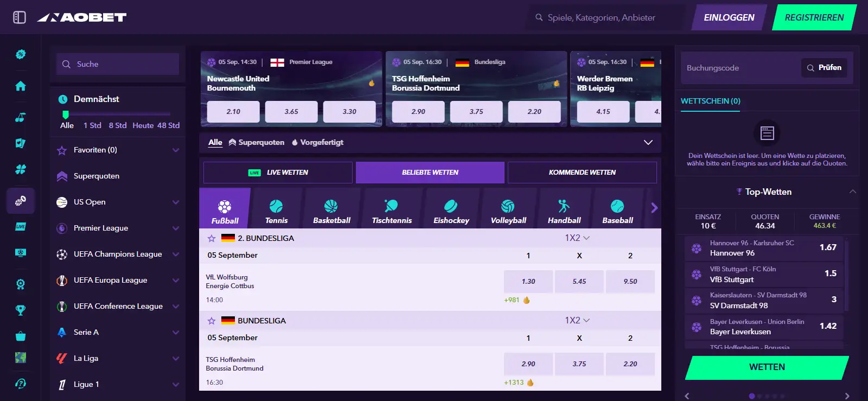Open the LIVE icon in left sidebar

tap(21, 226)
